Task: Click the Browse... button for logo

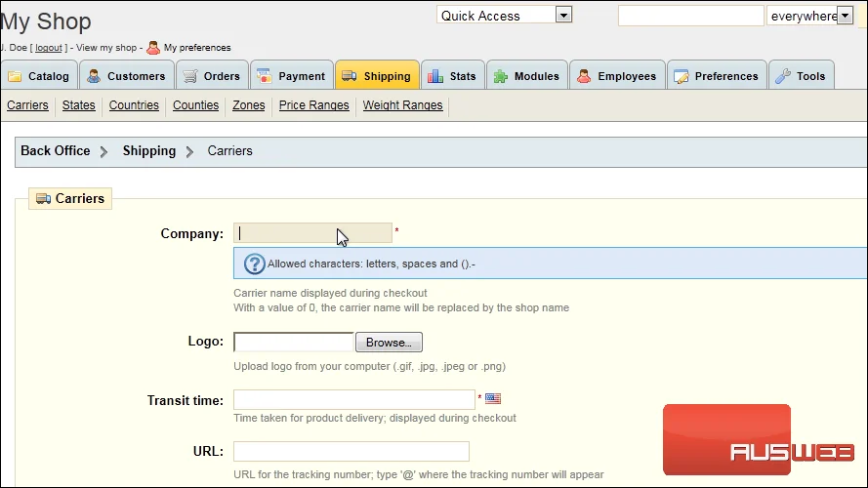Action: click(389, 343)
